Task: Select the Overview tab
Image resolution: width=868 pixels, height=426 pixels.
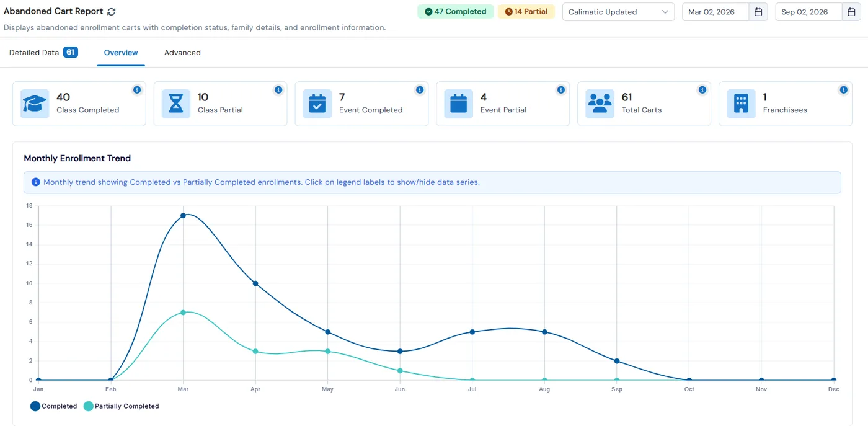Action: point(121,53)
